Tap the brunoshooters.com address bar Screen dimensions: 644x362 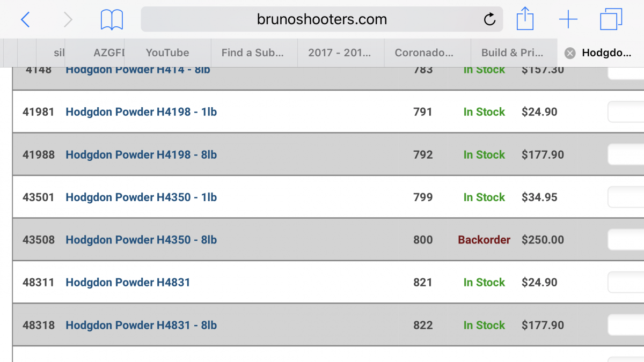pos(322,20)
